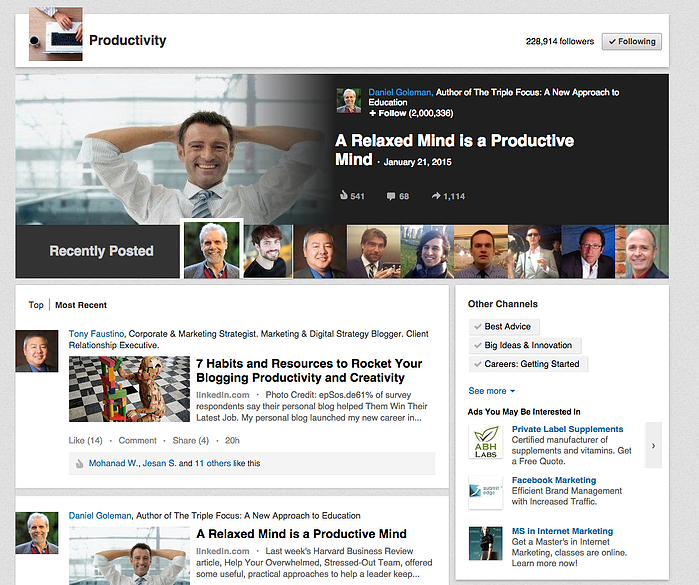
Task: Toggle the Big Ideas & Innovation channel
Action: (525, 346)
